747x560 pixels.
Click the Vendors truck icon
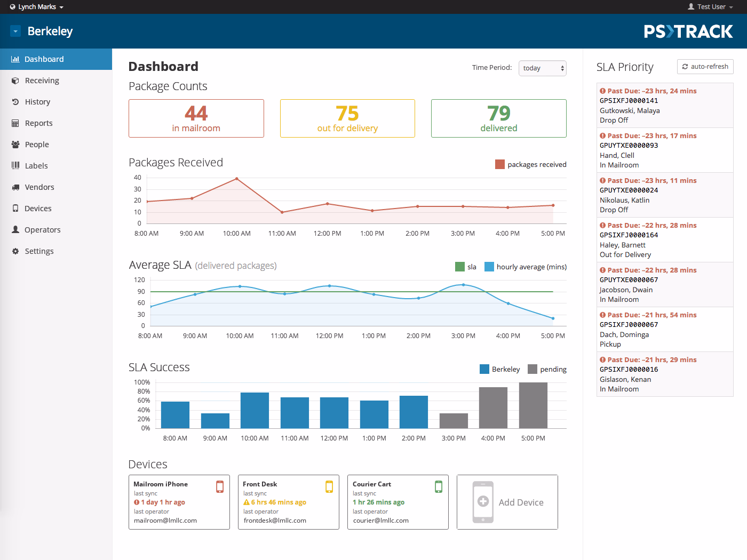coord(15,187)
